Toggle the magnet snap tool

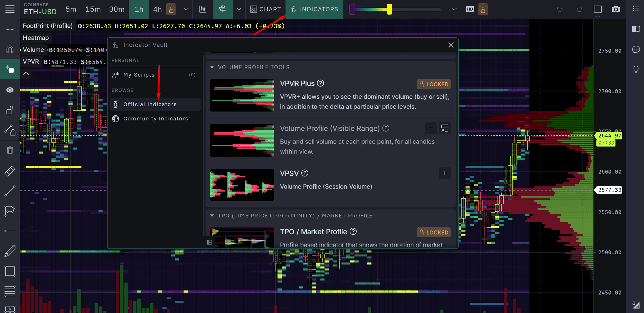tap(10, 50)
